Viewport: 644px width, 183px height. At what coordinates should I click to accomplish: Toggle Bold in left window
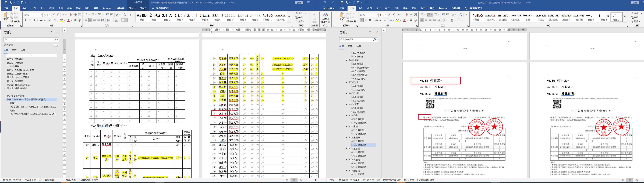click(26, 20)
